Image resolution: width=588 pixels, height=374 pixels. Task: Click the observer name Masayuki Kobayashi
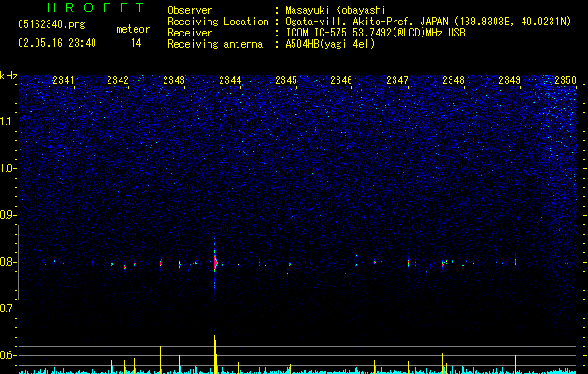pos(336,10)
